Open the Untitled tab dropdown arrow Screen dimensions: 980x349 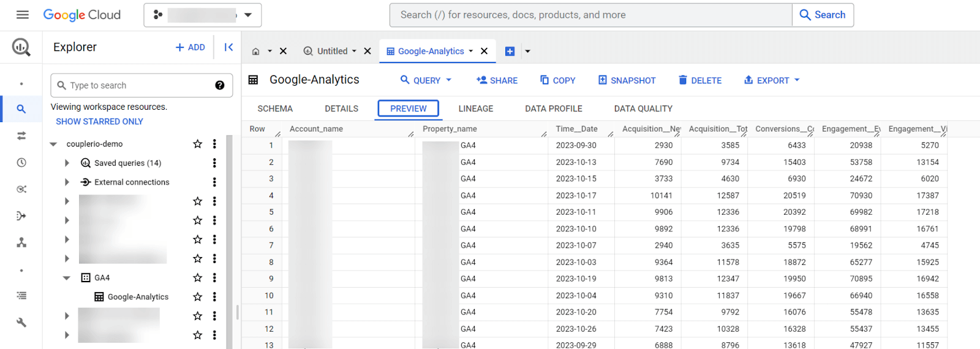coord(354,52)
